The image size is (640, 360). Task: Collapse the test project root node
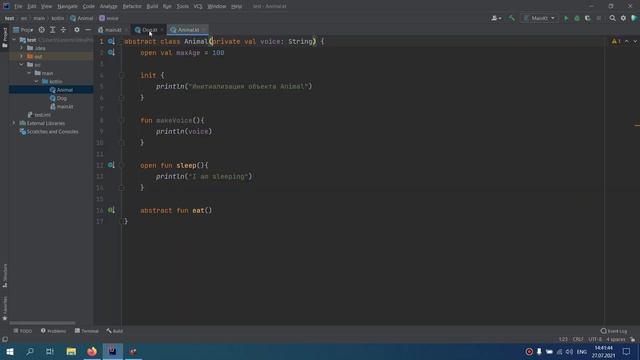14,40
